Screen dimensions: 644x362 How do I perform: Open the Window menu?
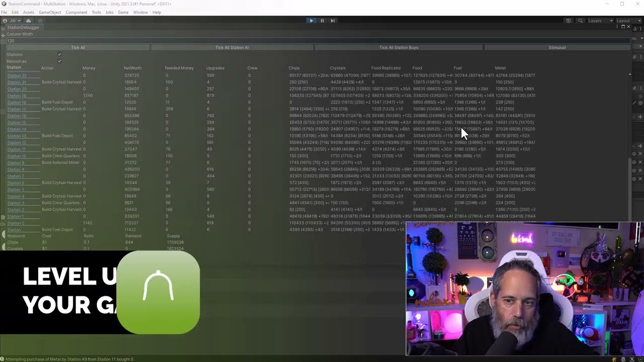point(140,12)
